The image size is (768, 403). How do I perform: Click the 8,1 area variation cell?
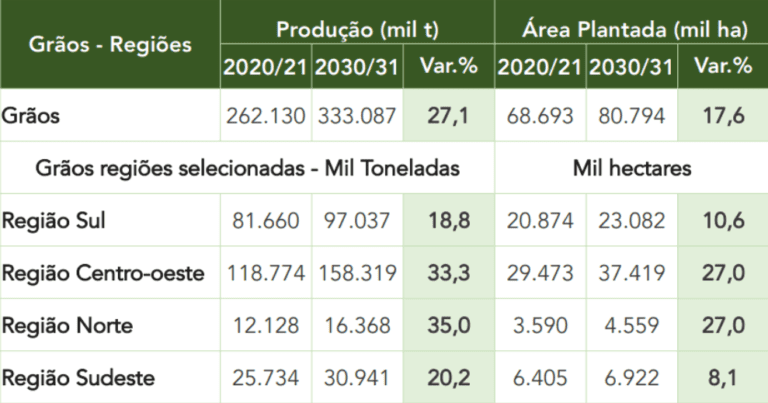(723, 378)
